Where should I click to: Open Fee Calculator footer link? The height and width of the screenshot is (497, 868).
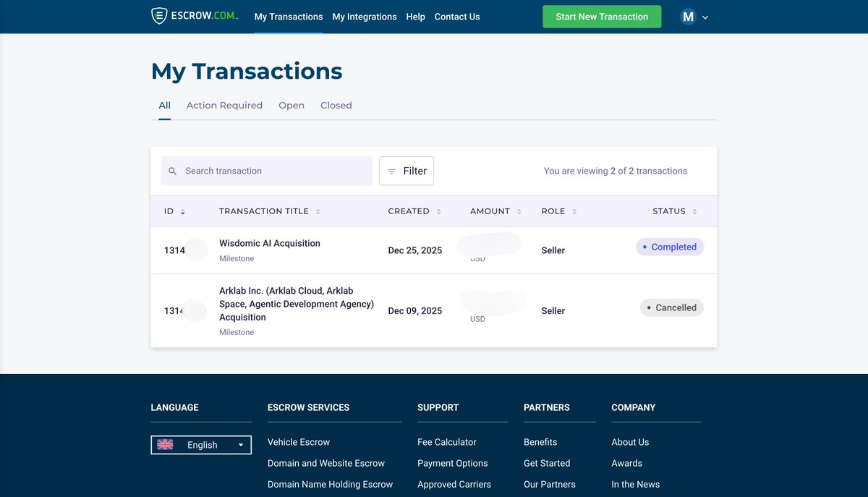(447, 442)
